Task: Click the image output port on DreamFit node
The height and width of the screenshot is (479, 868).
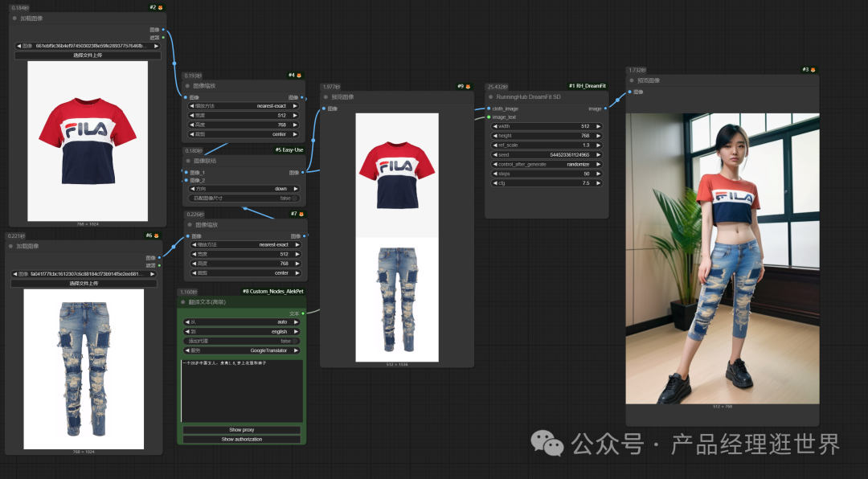Action: coord(606,108)
